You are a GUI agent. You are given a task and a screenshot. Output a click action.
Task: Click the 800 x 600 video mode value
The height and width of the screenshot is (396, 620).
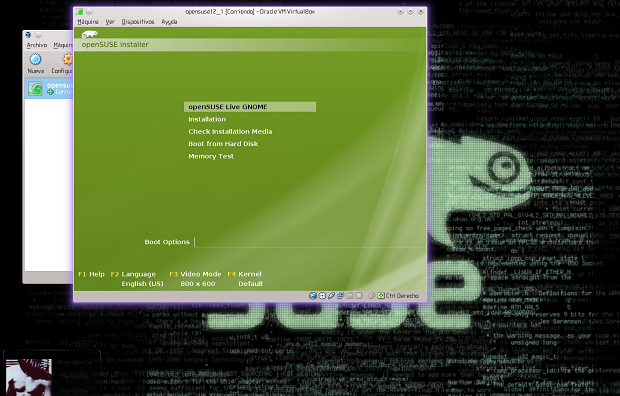click(198, 284)
